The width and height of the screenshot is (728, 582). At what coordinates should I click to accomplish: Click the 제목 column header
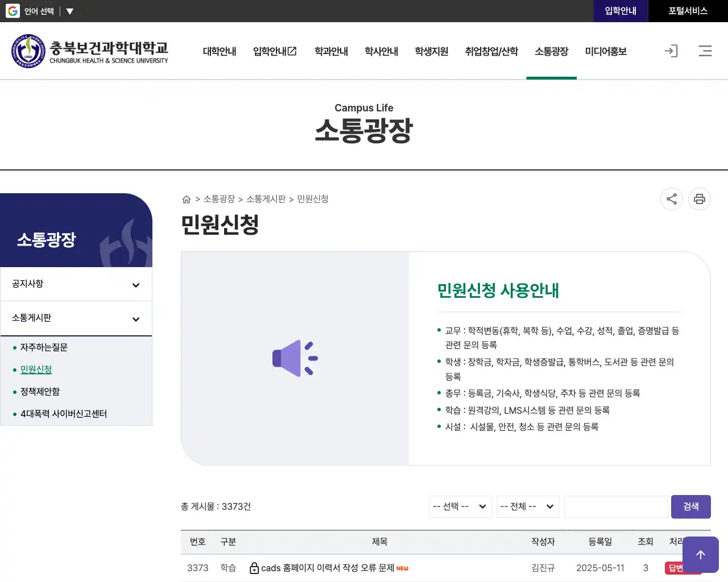(x=380, y=542)
